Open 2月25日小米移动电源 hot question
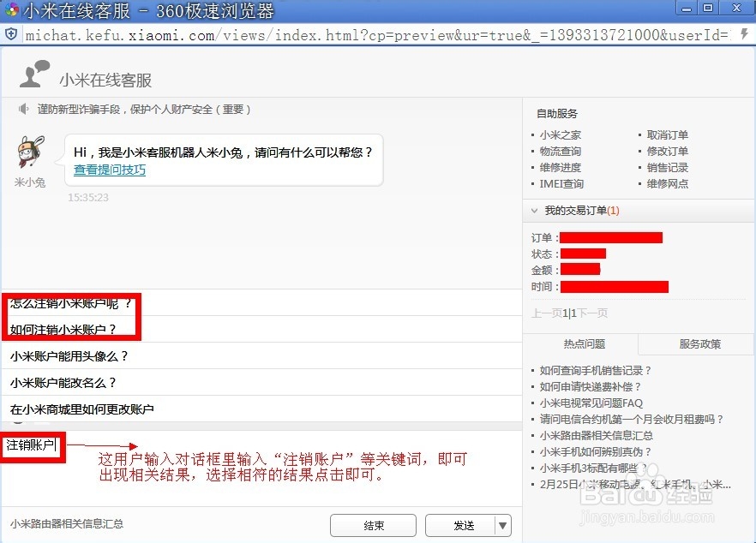 pos(635,484)
